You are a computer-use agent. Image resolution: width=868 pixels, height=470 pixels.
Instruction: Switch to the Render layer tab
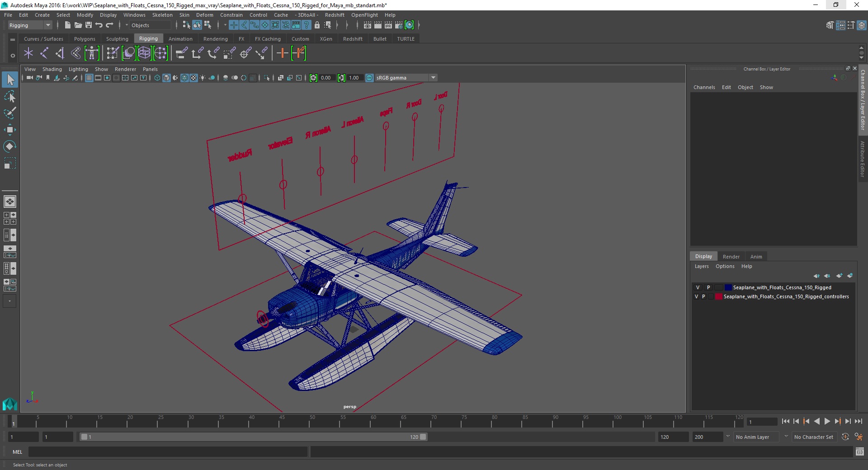(731, 257)
